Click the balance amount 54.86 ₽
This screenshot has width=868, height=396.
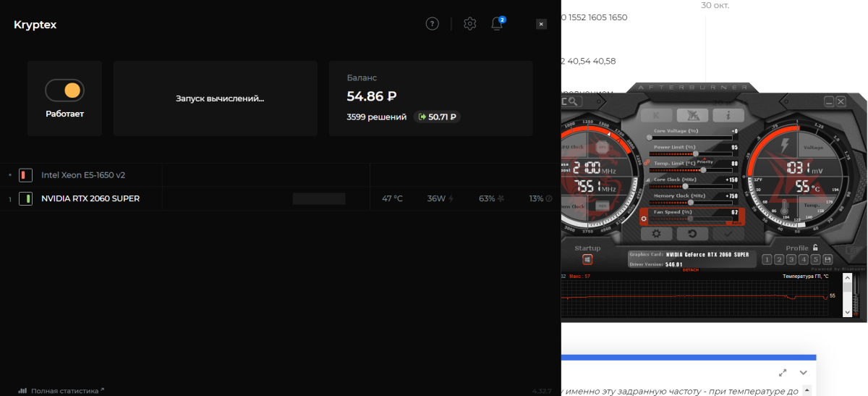372,96
